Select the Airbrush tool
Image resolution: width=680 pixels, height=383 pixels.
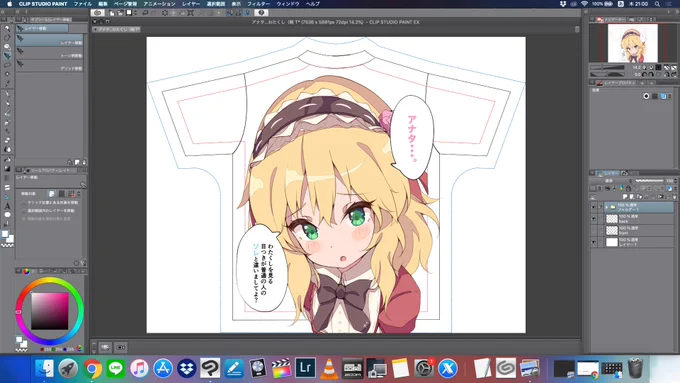(7, 122)
